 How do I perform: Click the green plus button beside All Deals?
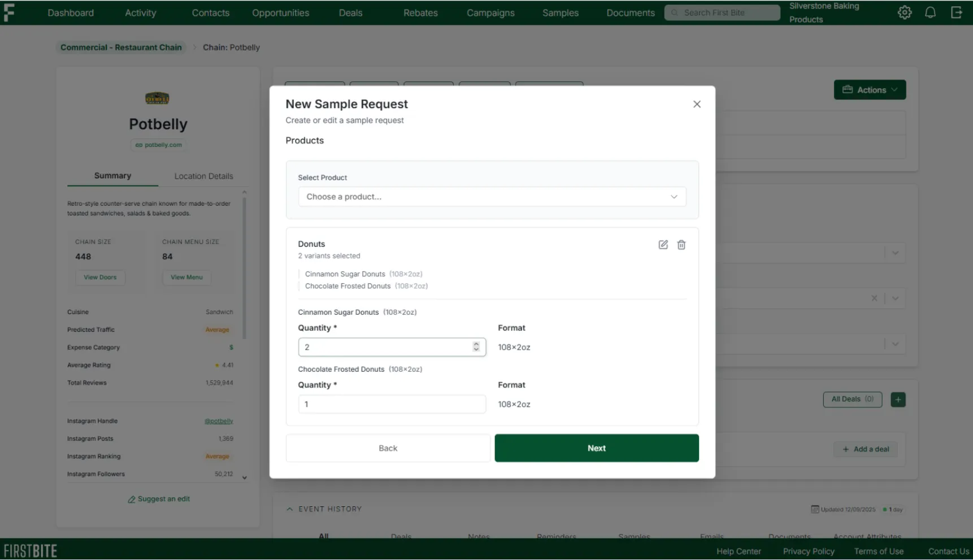click(x=898, y=400)
